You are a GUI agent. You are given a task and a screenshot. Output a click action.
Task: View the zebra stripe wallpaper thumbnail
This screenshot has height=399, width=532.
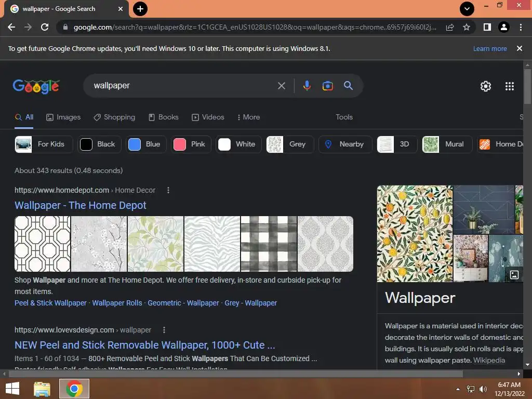click(x=212, y=244)
